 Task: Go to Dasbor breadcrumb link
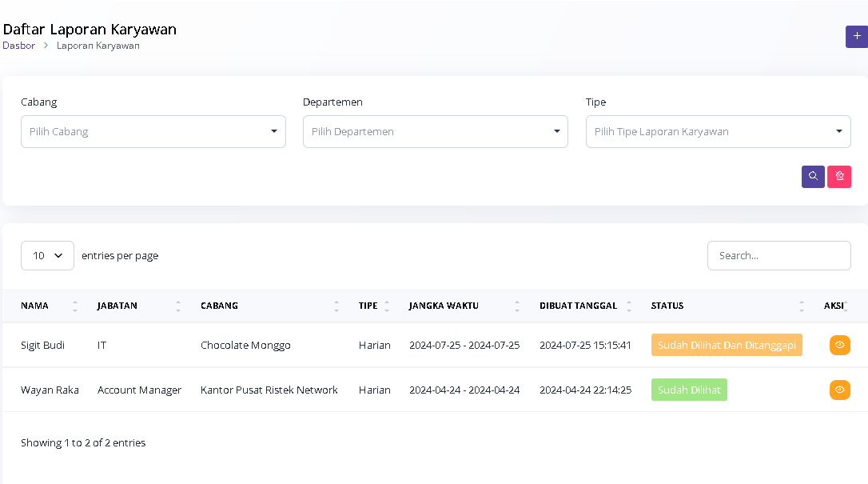click(19, 46)
